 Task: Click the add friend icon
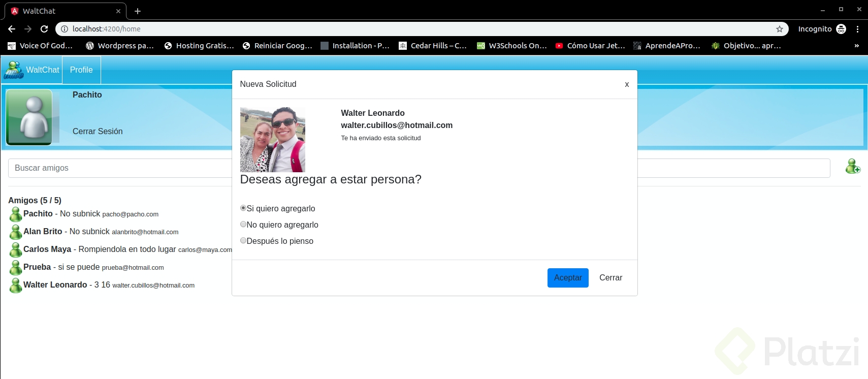coord(853,166)
